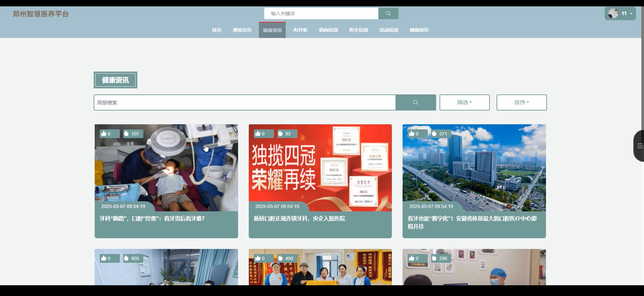Click the flame icon showing 371 views
The width and height of the screenshot is (644, 296).
point(434,133)
